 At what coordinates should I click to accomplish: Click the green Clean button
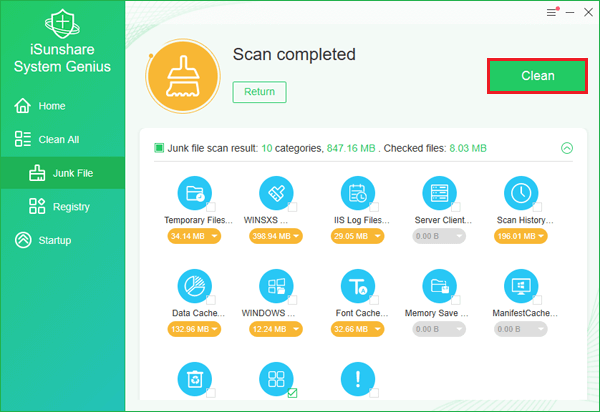537,76
